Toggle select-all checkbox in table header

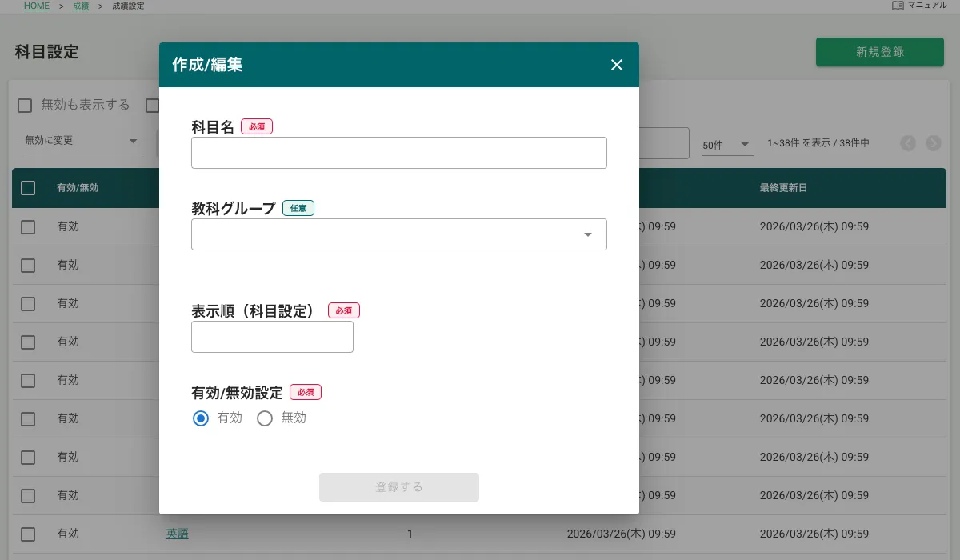(28, 188)
